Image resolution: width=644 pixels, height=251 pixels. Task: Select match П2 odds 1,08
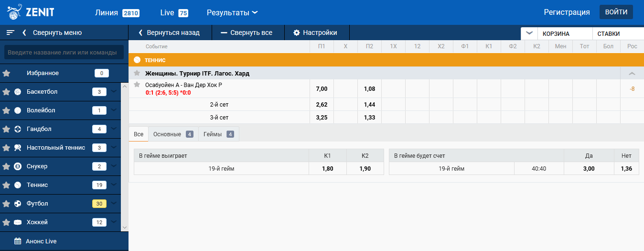[x=369, y=89]
